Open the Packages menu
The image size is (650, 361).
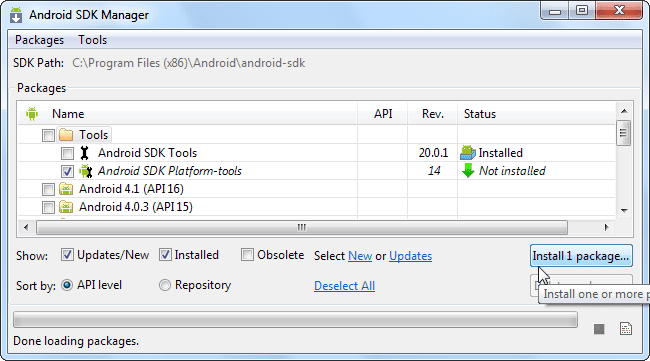(x=39, y=40)
